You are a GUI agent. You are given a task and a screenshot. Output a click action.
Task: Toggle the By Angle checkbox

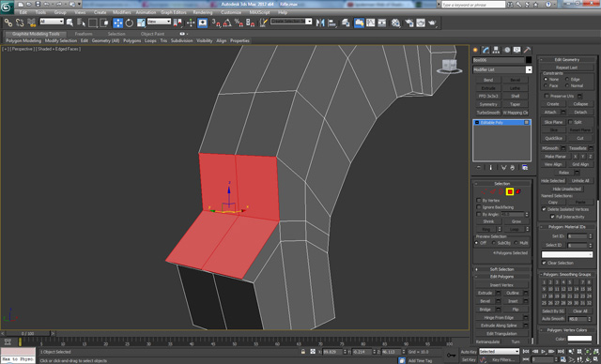(479, 214)
